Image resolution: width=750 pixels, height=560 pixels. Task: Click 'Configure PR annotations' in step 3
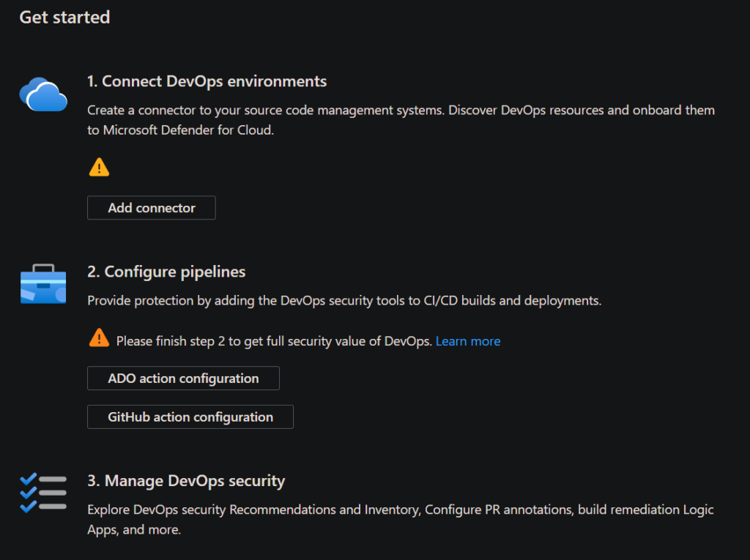tap(497, 509)
